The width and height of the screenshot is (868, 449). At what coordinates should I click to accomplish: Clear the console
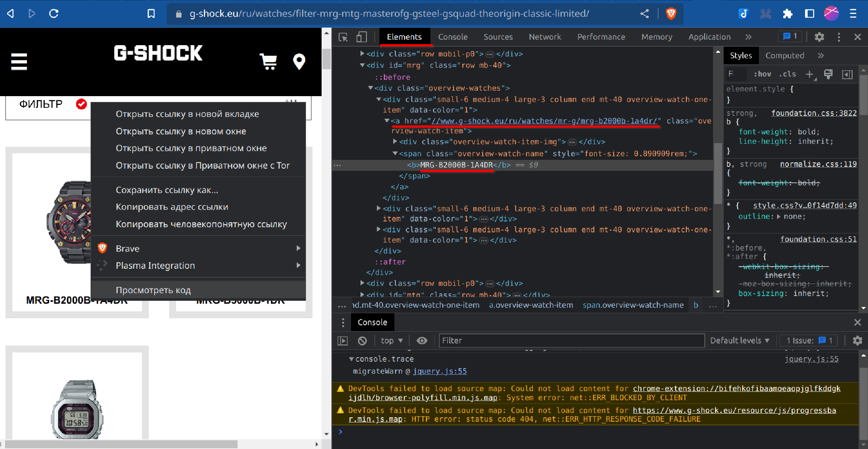pyautogui.click(x=362, y=341)
